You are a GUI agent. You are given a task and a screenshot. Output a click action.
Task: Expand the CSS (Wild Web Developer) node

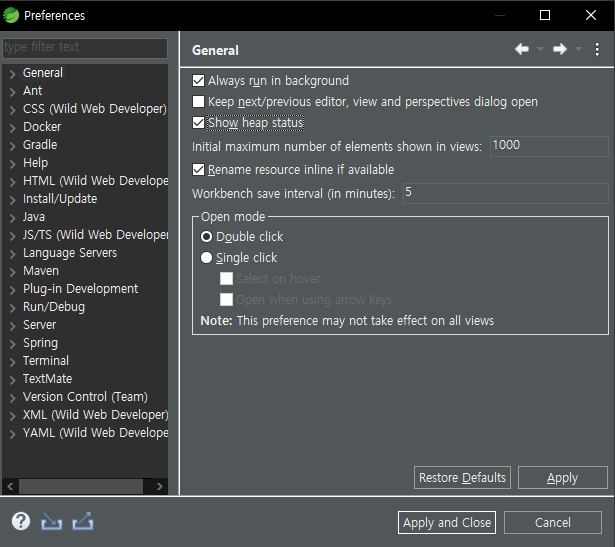pos(13,110)
